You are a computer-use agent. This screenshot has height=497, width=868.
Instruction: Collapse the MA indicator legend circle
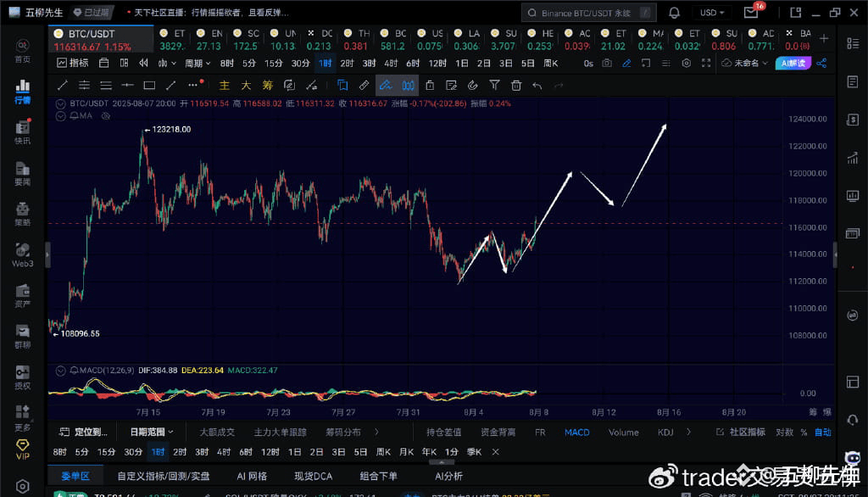point(61,116)
